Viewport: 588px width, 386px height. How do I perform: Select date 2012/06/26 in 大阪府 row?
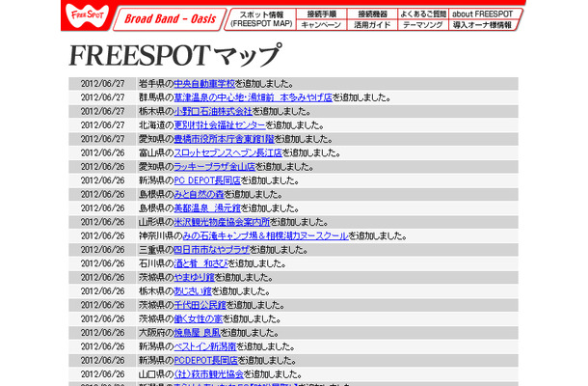(x=102, y=333)
